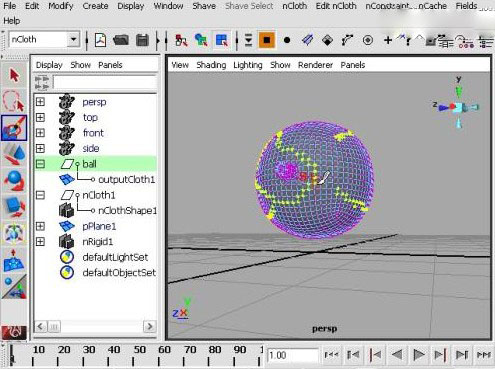495x369 pixels.
Task: Expand the top camera node
Action: [40, 117]
